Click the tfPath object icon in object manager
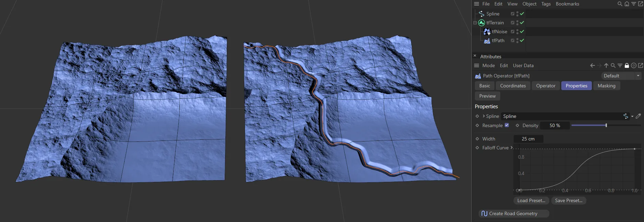Viewport: 644px width, 222px height. point(487,40)
